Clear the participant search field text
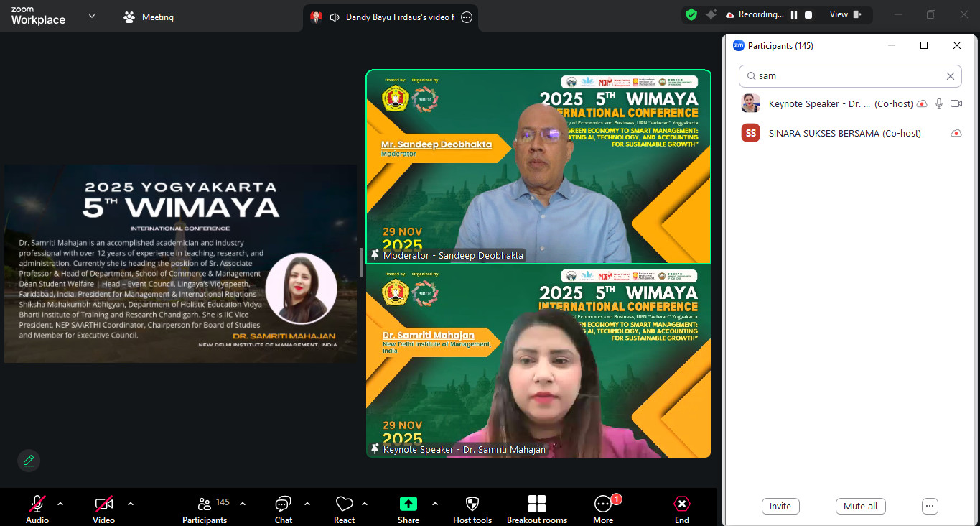Viewport: 980px width, 526px height. pyautogui.click(x=951, y=76)
